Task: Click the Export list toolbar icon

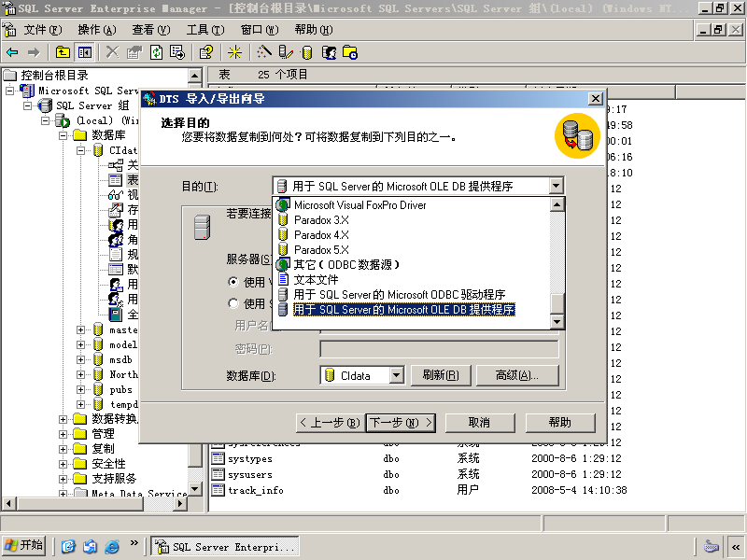Action: (x=177, y=52)
